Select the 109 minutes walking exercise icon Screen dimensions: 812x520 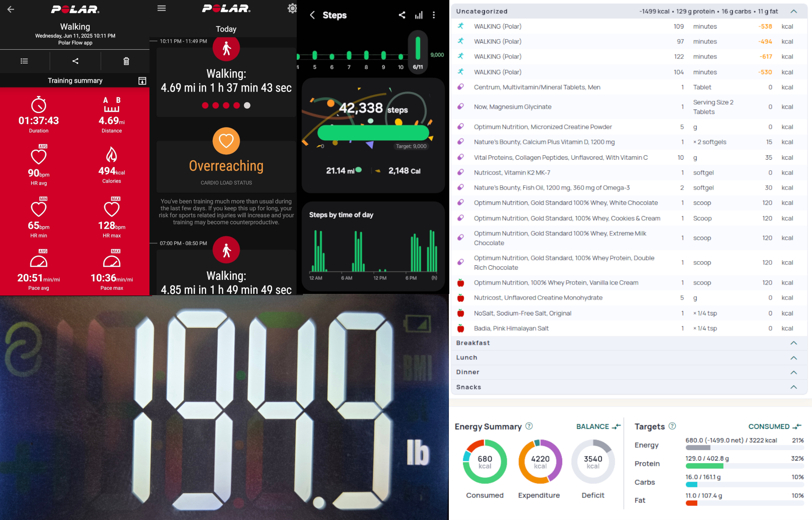(460, 26)
